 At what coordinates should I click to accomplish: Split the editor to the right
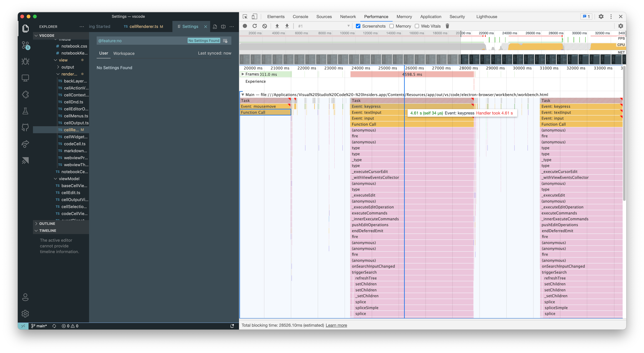click(x=223, y=26)
